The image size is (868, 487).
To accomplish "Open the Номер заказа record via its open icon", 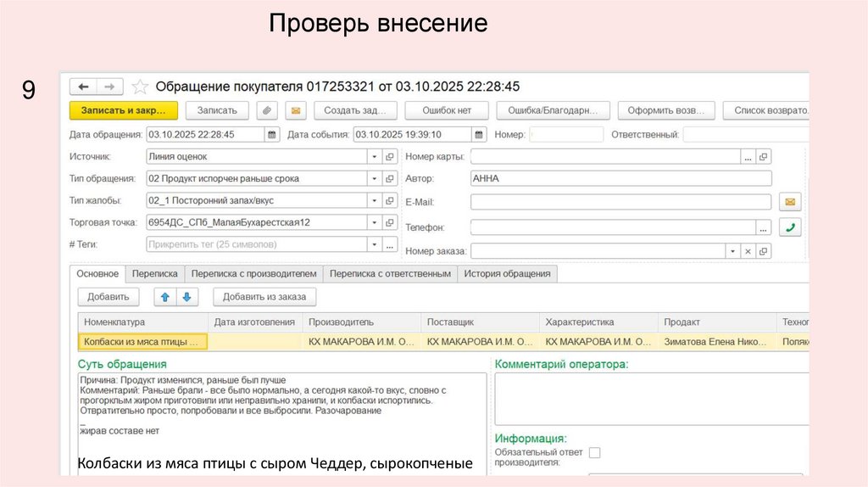I will pyautogui.click(x=764, y=251).
